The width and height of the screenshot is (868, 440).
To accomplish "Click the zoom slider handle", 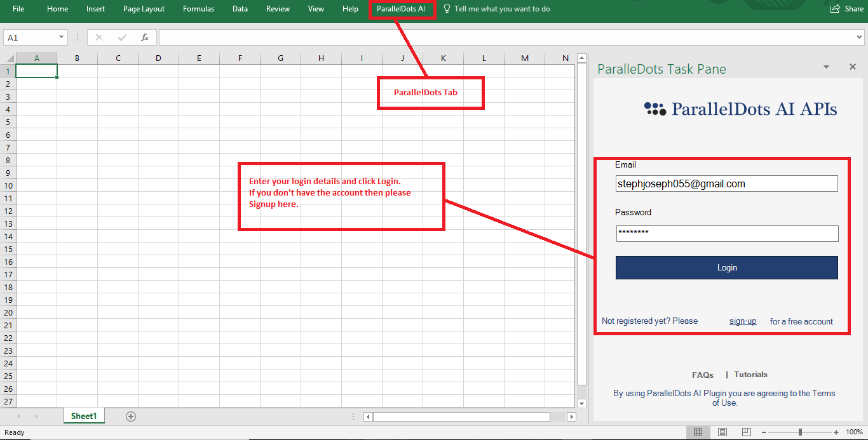I will click(x=800, y=432).
